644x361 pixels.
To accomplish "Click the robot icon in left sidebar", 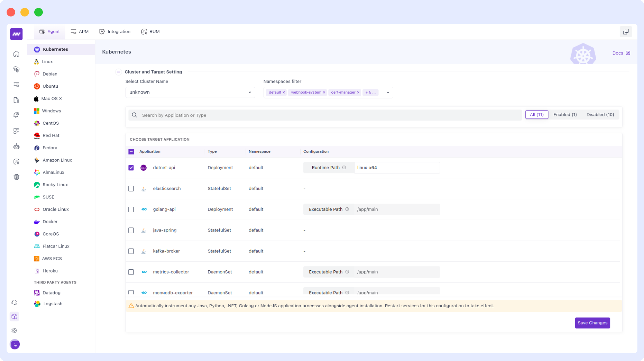I will [x=16, y=146].
